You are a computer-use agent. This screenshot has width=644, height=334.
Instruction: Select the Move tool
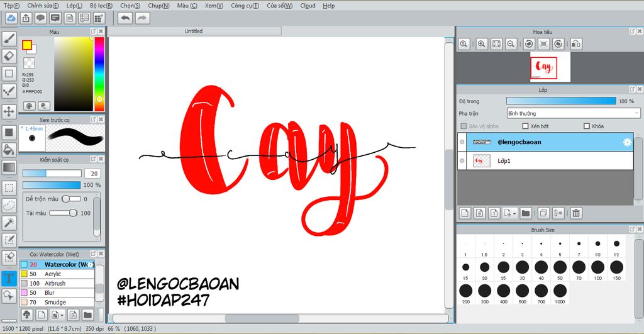(x=9, y=111)
